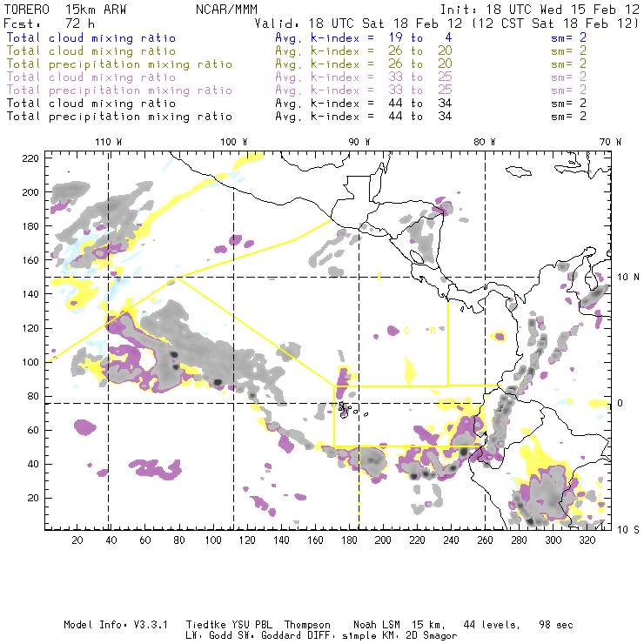The height and width of the screenshot is (644, 644).
Task: Click the '90 W' longitude label
Action: click(x=359, y=142)
